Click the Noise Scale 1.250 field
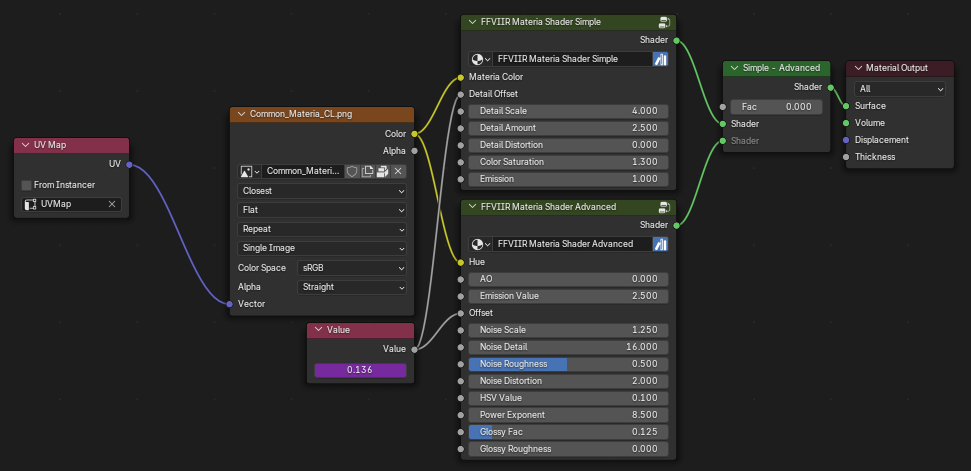Viewport: 971px width, 471px height. pos(568,330)
